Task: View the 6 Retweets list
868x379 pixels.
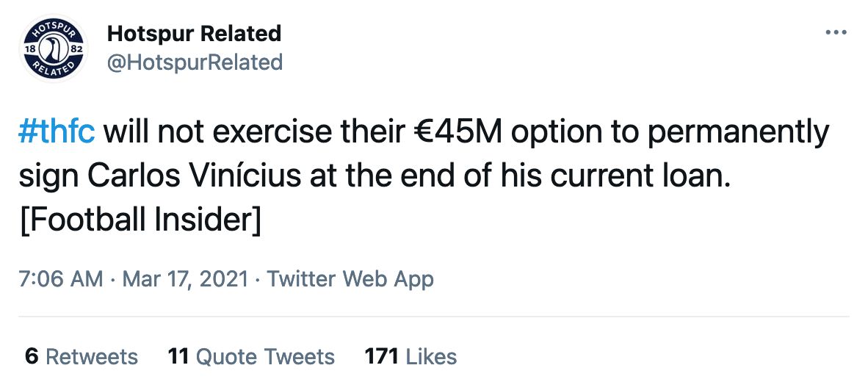Action: [x=82, y=357]
